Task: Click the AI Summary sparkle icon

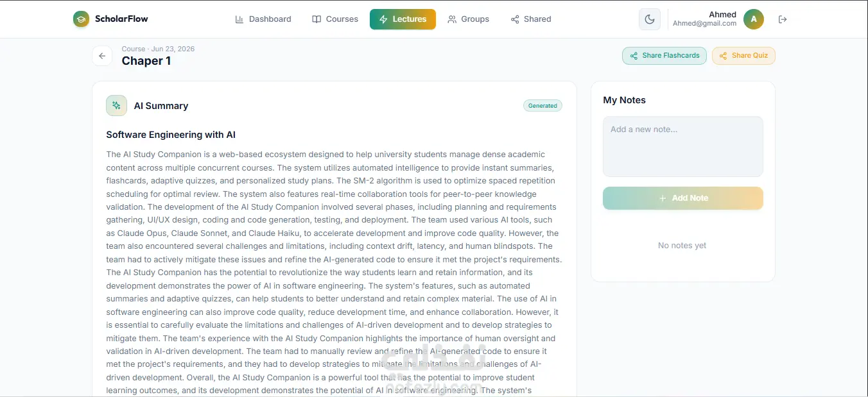Action: pos(116,105)
